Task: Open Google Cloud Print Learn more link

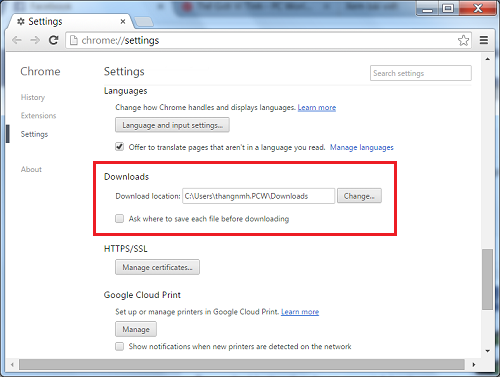Action: (300, 312)
